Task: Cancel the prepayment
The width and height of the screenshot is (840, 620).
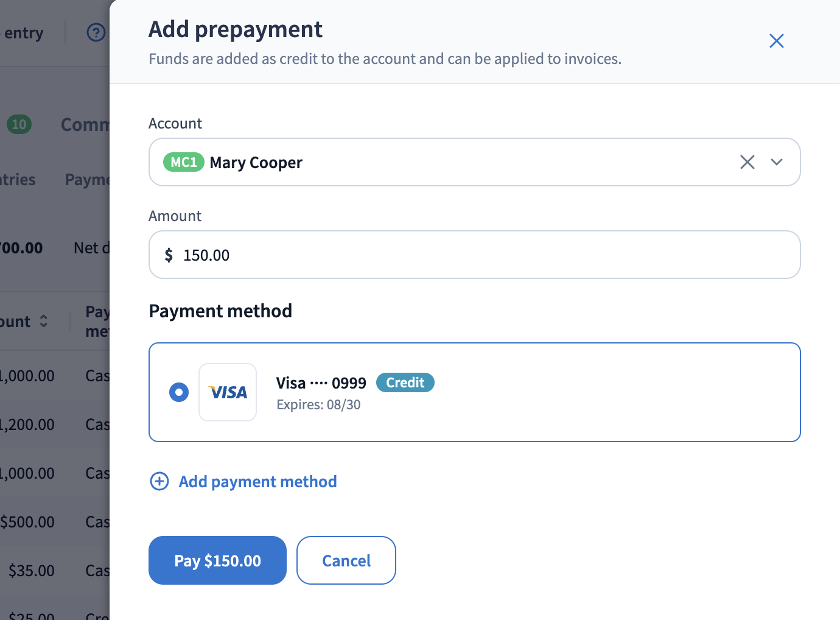Action: tap(346, 560)
